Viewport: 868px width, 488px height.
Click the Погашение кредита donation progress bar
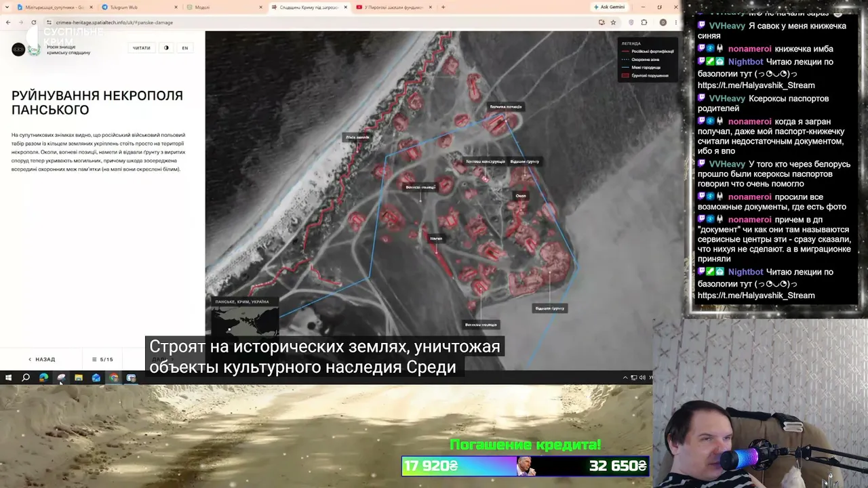click(x=526, y=466)
